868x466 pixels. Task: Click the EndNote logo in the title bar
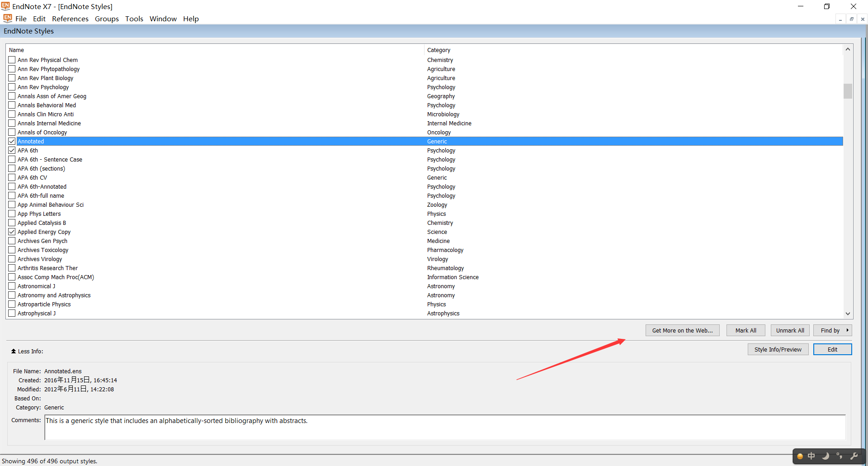5,6
